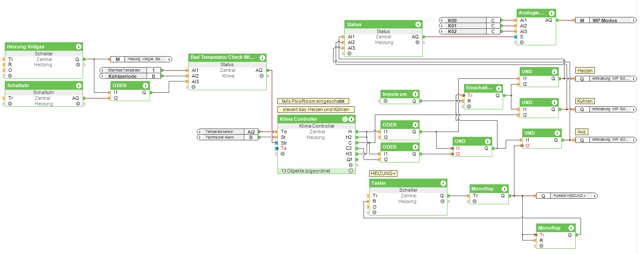
Task: Click info icon on Temperatursensor input
Action: point(200,131)
